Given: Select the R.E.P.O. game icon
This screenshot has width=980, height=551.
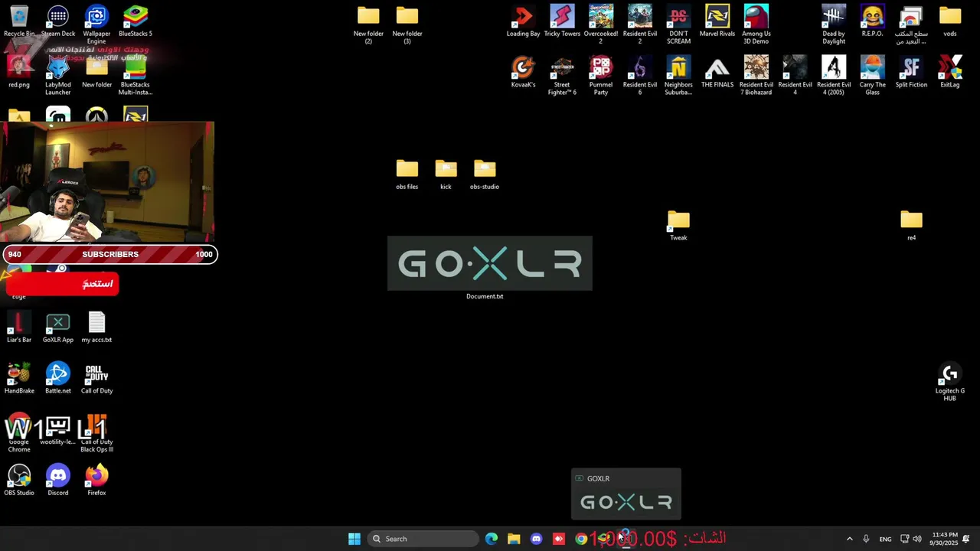Looking at the screenshot, I should [x=872, y=21].
